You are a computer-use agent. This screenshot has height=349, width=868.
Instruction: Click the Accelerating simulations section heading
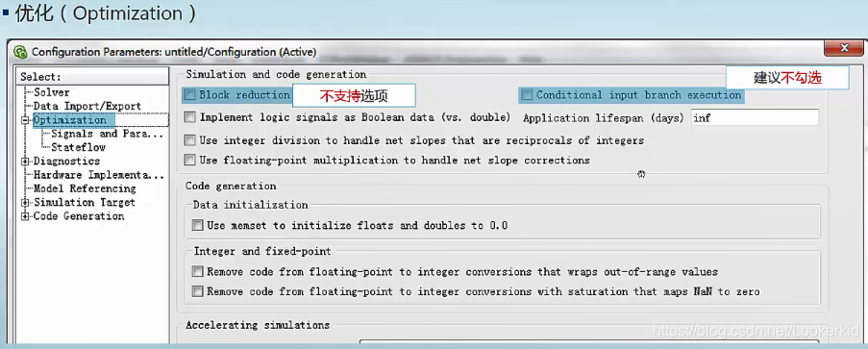[258, 325]
